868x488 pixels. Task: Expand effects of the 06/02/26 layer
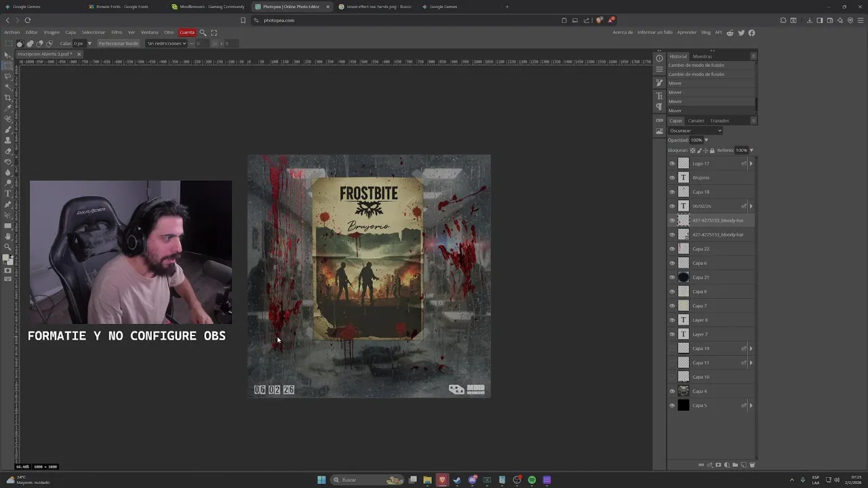[x=751, y=206]
